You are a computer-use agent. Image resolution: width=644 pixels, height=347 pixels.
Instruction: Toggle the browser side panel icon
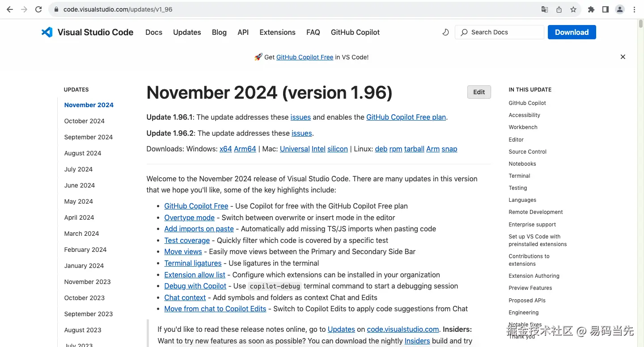606,9
